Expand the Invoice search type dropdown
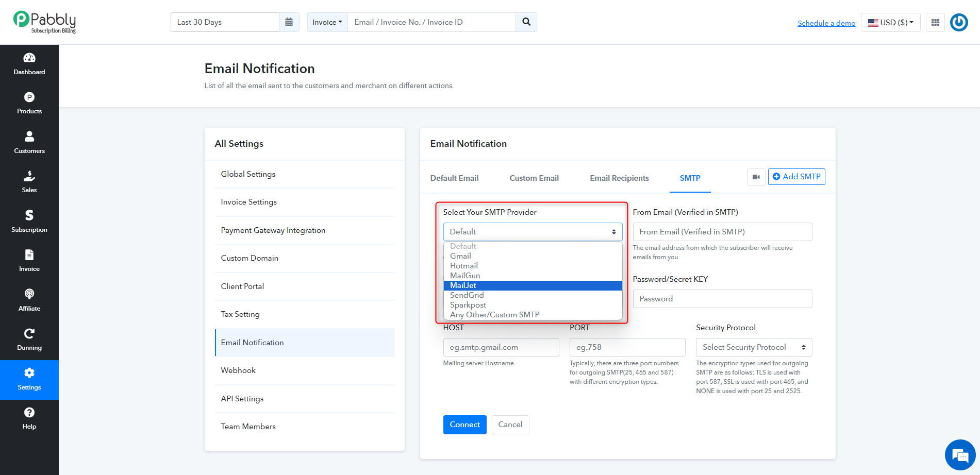This screenshot has height=475, width=980. tap(327, 22)
